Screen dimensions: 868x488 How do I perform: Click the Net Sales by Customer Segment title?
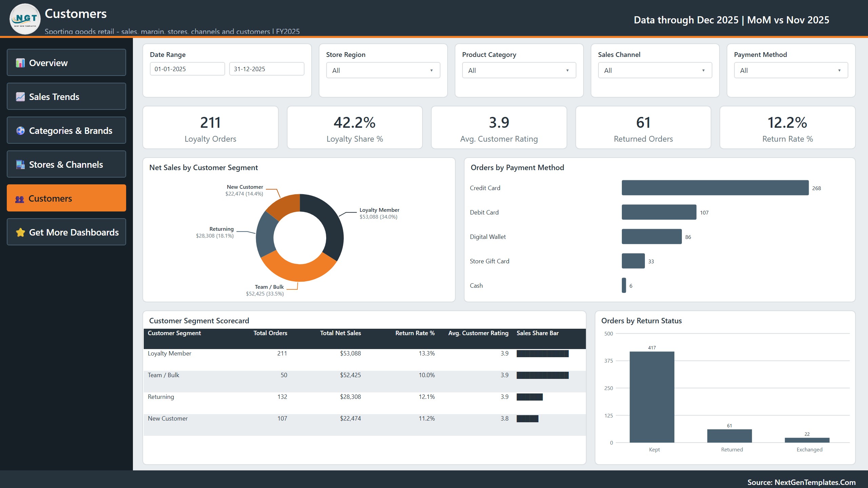point(203,168)
